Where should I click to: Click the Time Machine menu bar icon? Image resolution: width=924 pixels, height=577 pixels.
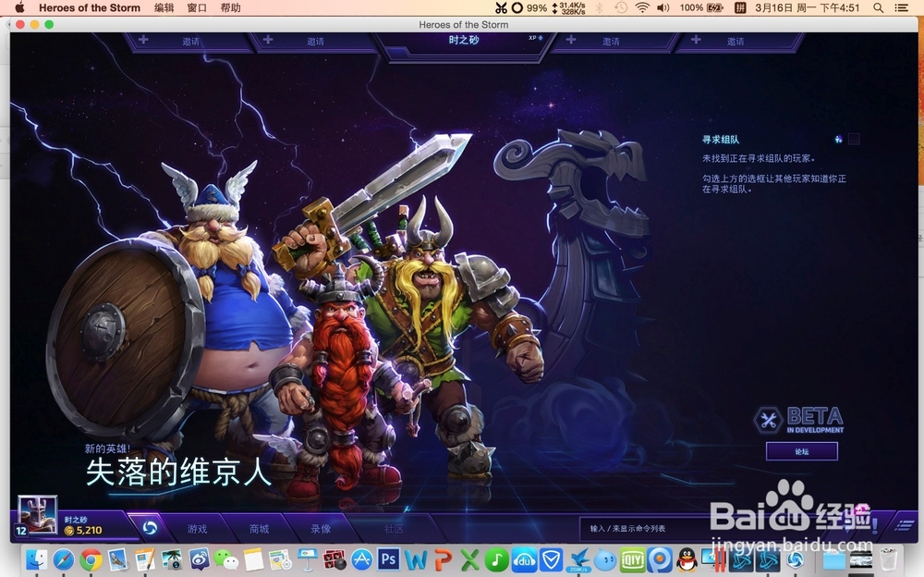pyautogui.click(x=621, y=7)
